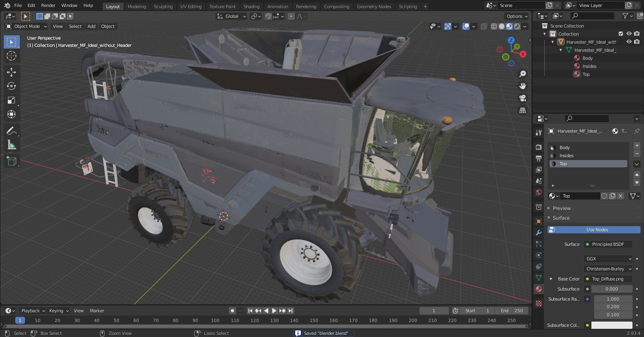Select the Measure tool
644x337 pixels.
pos(11,145)
